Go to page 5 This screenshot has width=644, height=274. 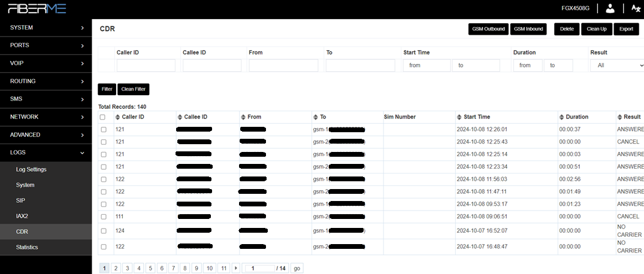(150, 268)
